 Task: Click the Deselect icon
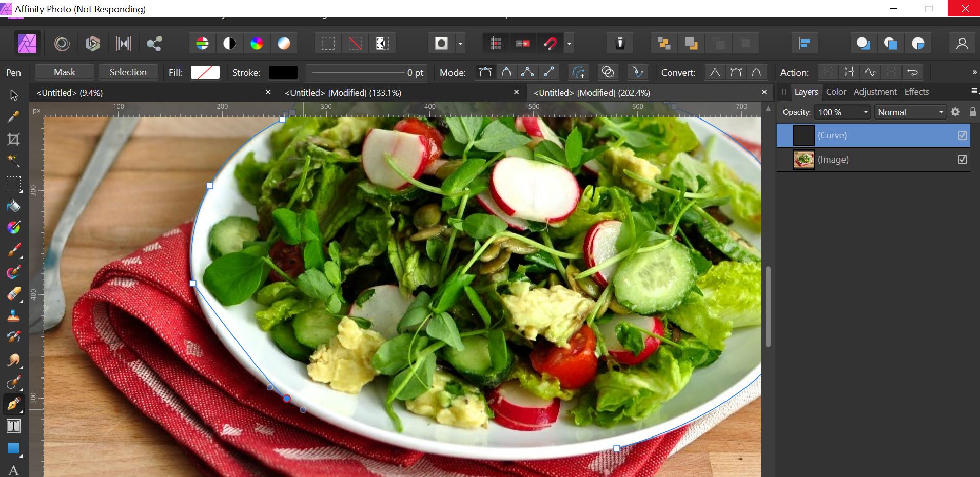(x=355, y=44)
